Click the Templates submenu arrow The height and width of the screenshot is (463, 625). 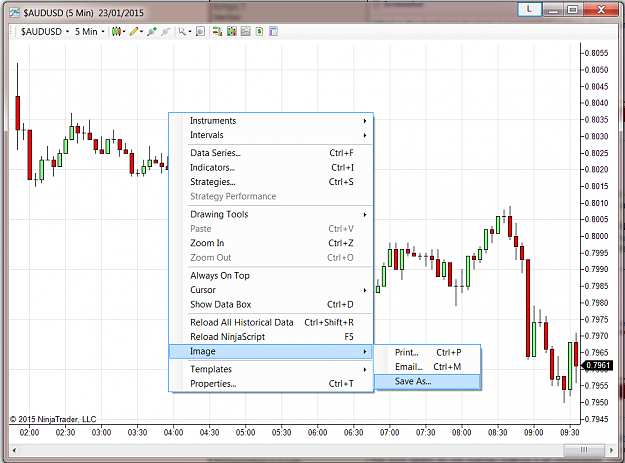[365, 370]
